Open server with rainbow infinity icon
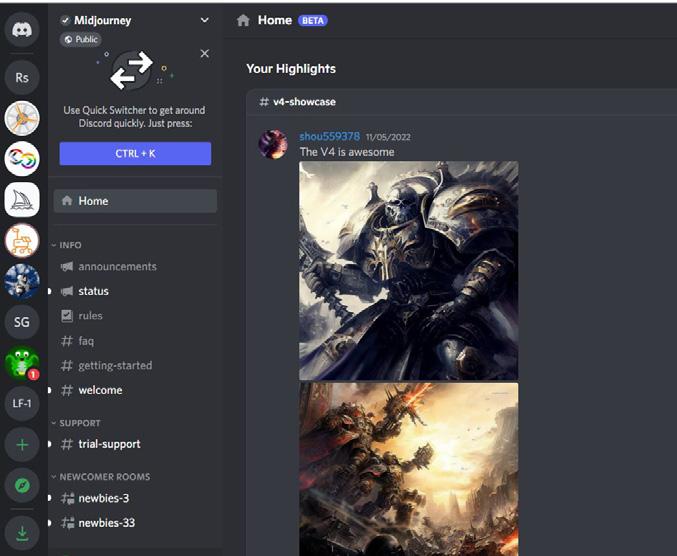The height and width of the screenshot is (556, 677). [22, 159]
